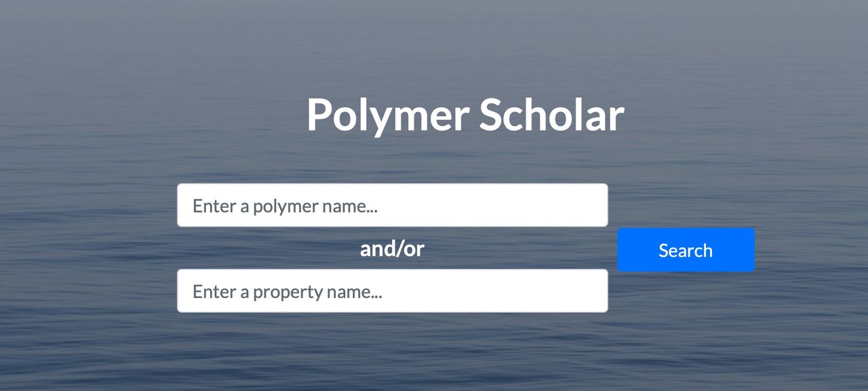
Task: Click the Polymer Scholar heading text
Action: pos(465,115)
